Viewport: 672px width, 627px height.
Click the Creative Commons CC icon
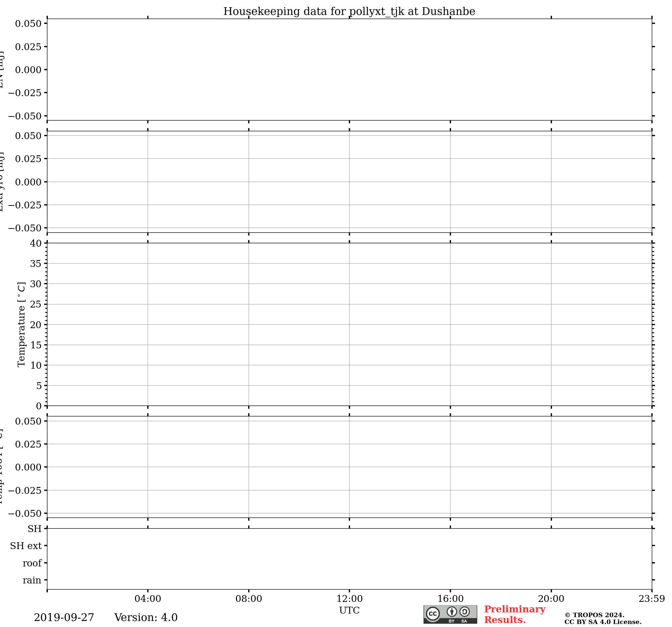tap(433, 613)
